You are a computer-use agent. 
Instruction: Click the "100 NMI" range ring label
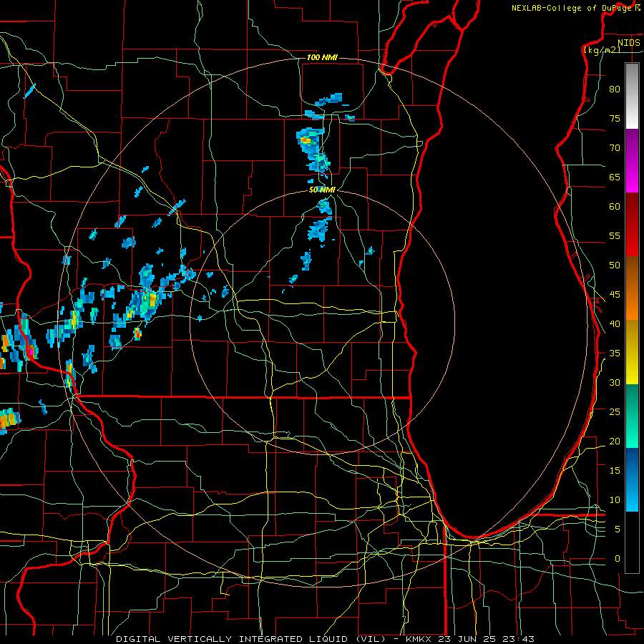pyautogui.click(x=322, y=57)
